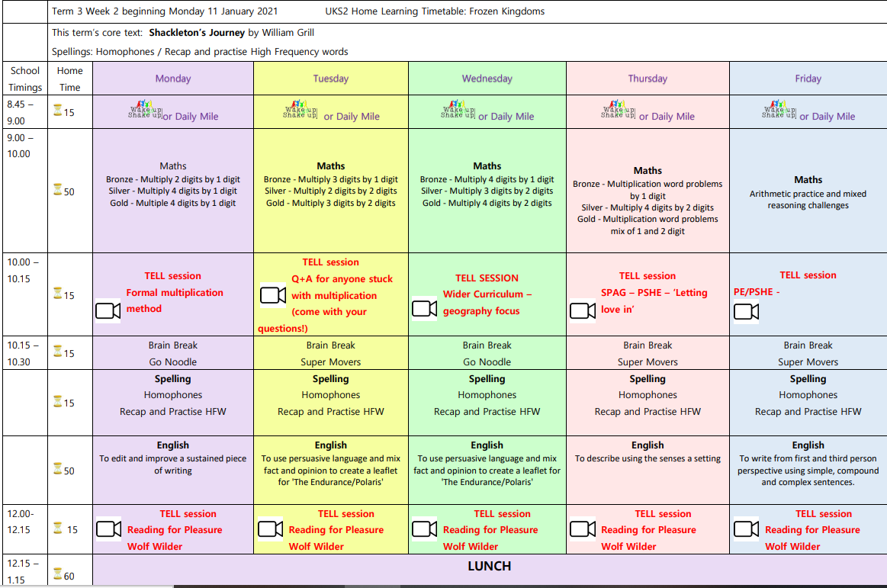
Task: Select the LUNCH cell
Action: coord(489,567)
